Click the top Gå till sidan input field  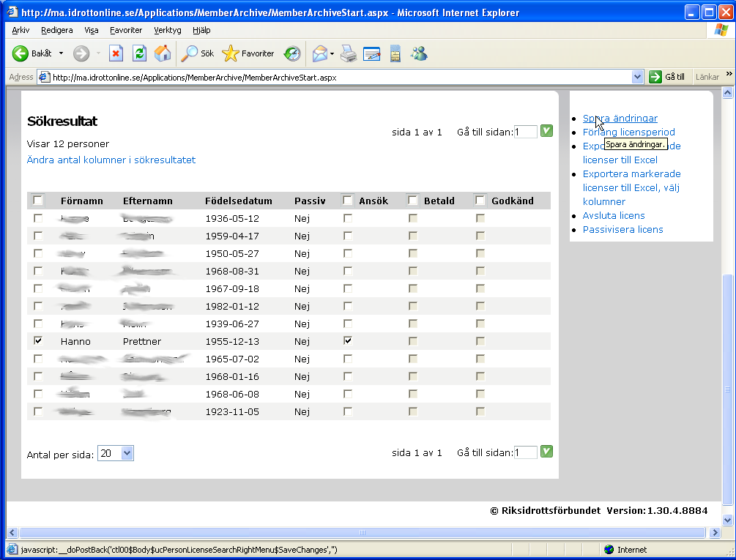click(x=526, y=132)
